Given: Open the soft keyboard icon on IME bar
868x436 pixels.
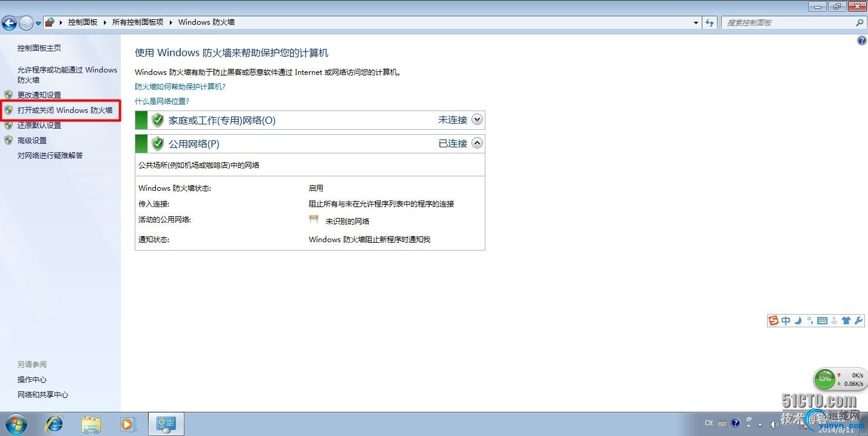Looking at the screenshot, I should coord(822,321).
